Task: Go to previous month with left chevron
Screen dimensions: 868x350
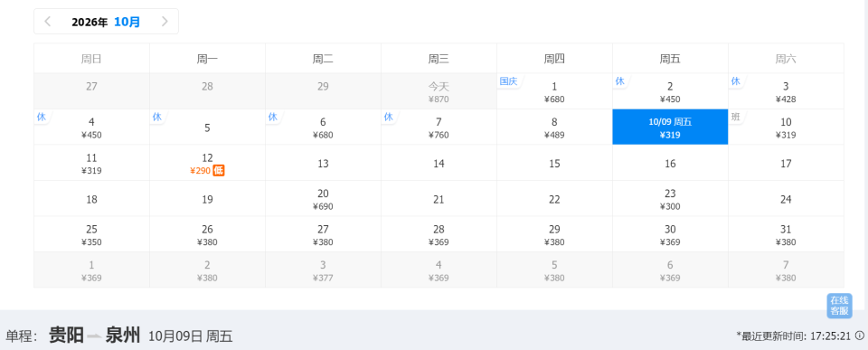Action: pos(48,22)
